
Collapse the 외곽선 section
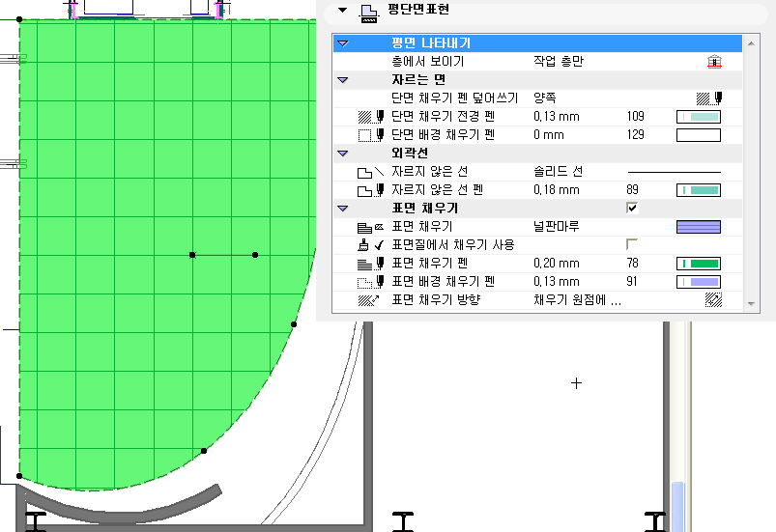click(x=342, y=154)
